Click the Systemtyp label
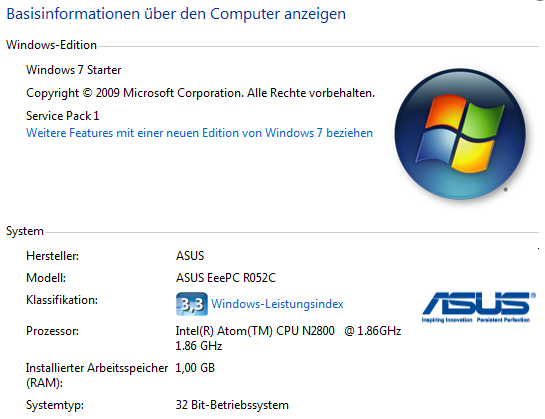The height and width of the screenshot is (419, 545). (x=55, y=405)
